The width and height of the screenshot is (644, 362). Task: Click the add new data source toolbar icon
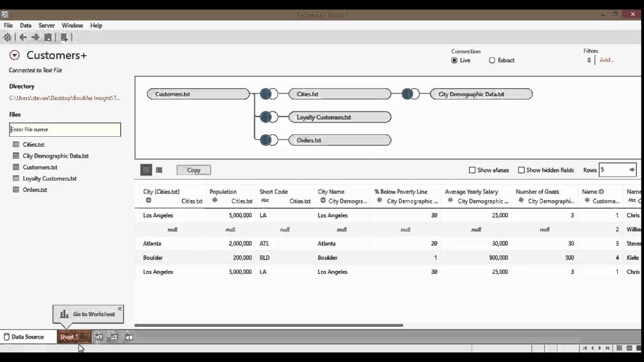click(64, 37)
